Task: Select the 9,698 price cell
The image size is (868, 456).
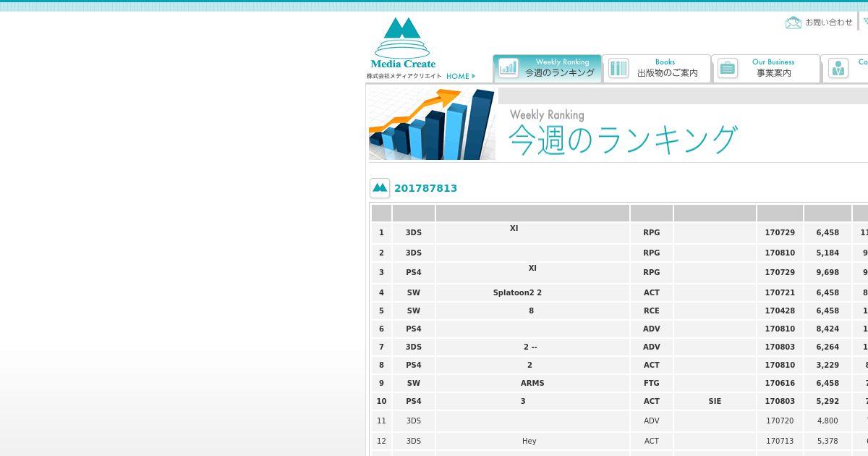Action: point(827,272)
